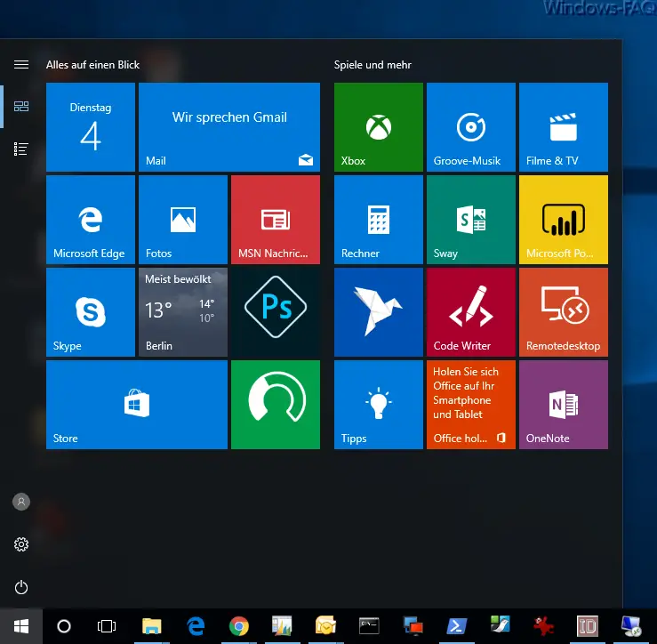The width and height of the screenshot is (657, 644).
Task: Switch to all apps list view
Action: point(21,149)
